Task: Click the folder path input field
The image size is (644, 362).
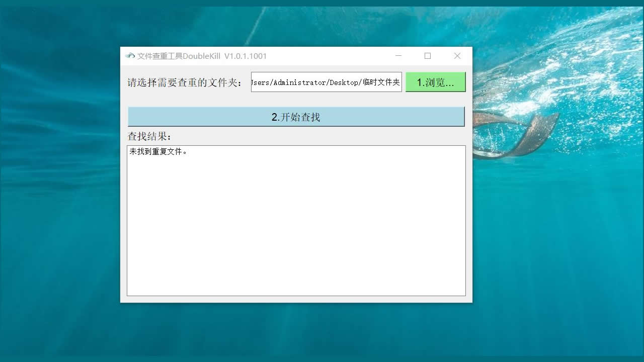Action: pos(326,82)
